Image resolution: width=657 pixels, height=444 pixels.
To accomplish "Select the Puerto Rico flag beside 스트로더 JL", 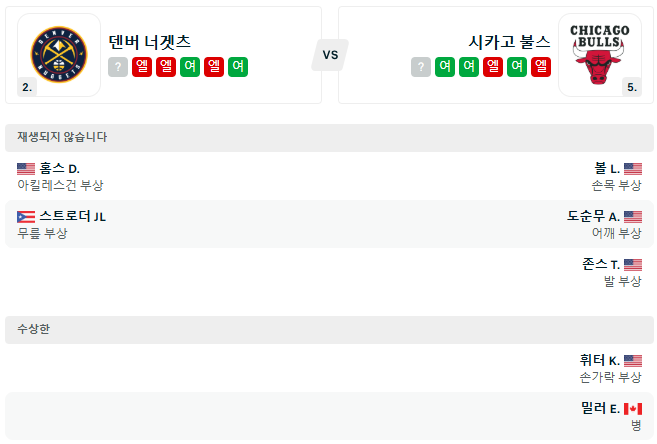I will [26, 216].
